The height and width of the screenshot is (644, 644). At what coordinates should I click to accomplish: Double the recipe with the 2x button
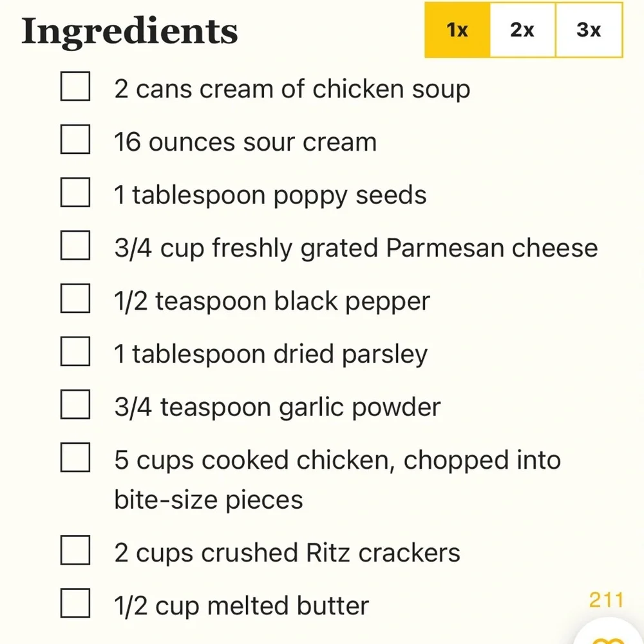click(x=522, y=30)
